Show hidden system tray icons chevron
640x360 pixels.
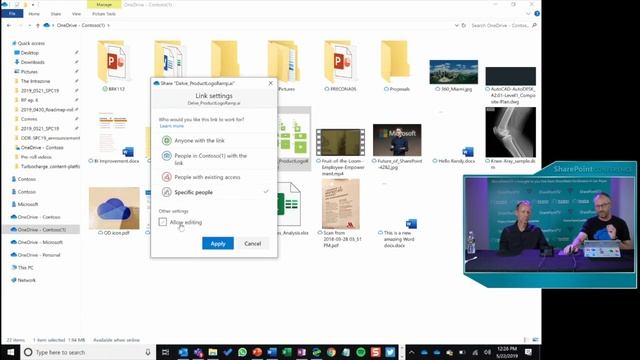point(411,352)
